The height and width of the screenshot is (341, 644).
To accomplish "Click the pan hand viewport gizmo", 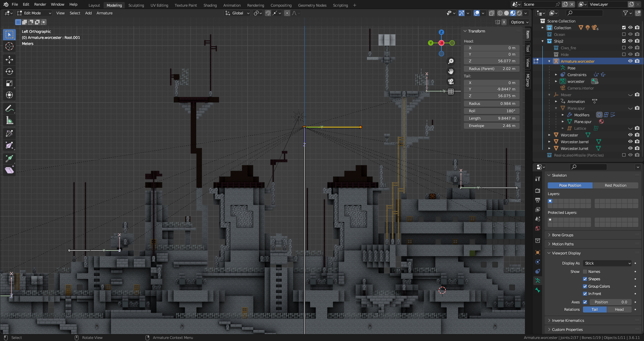I will pos(451,71).
